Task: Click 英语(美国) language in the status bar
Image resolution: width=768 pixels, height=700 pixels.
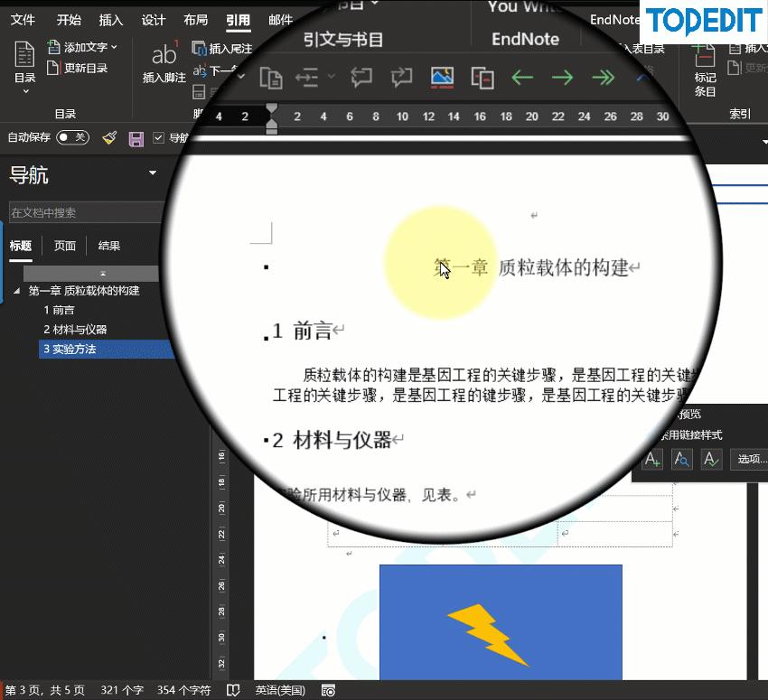Action: pyautogui.click(x=279, y=689)
